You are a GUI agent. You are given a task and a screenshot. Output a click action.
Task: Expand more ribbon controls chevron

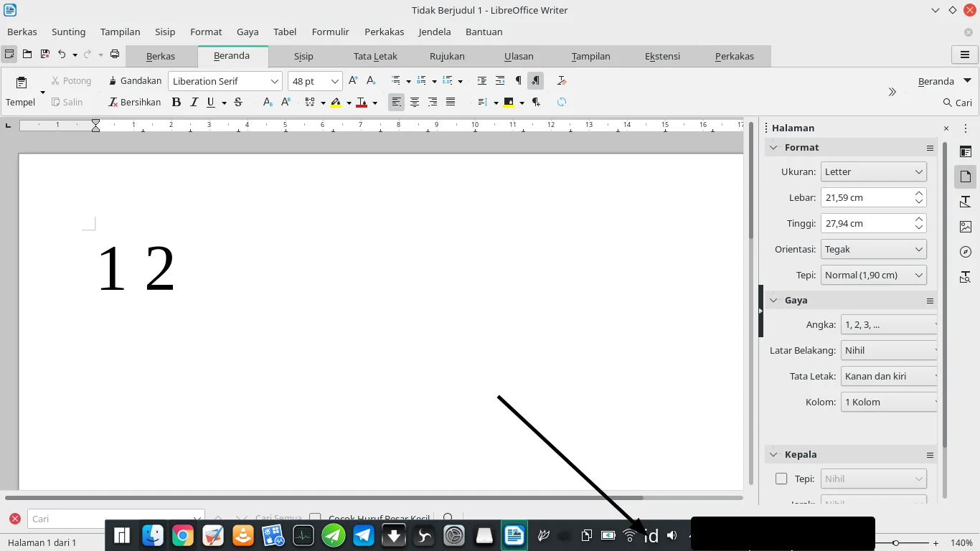(892, 92)
